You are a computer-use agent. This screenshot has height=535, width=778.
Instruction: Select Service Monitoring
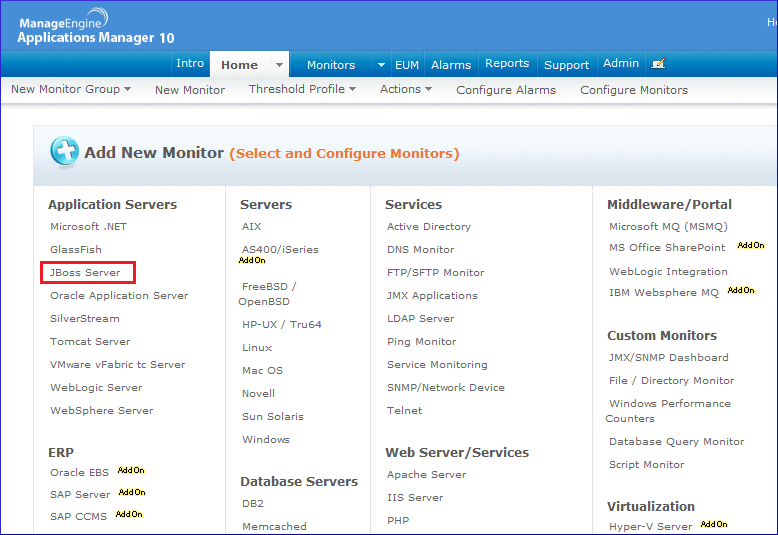[x=437, y=365]
